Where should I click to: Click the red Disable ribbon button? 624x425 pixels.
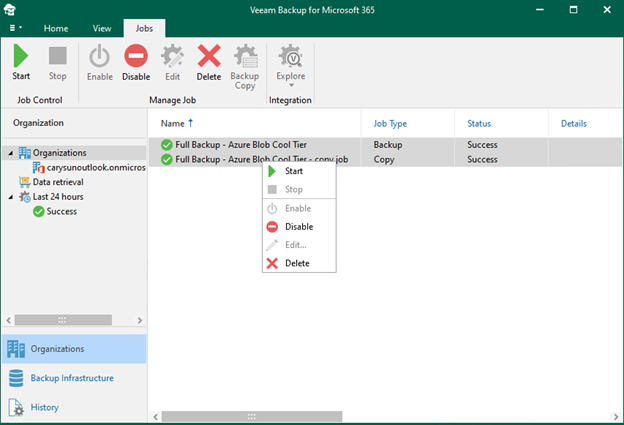coord(136,62)
